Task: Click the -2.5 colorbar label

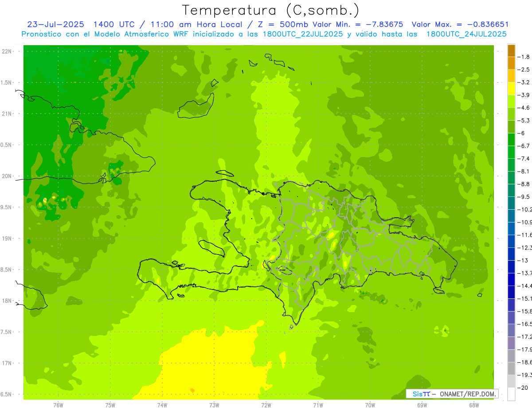Action: click(x=524, y=70)
